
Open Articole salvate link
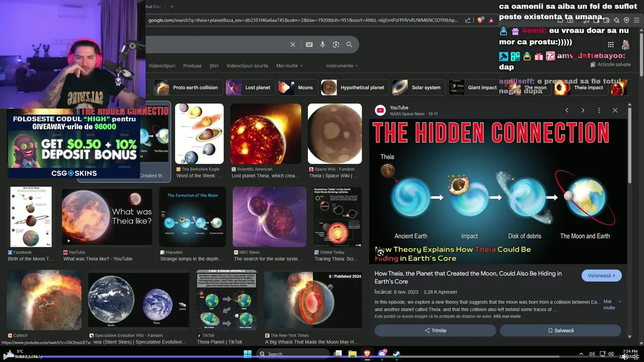coord(610,64)
